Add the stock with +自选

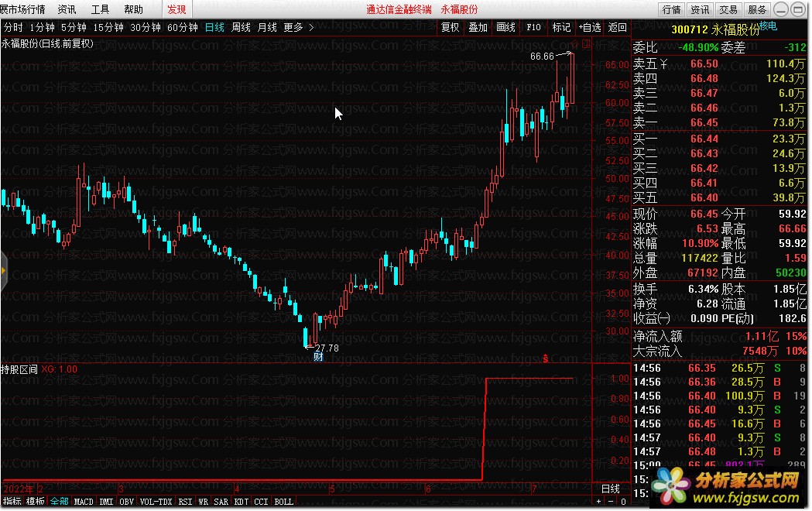point(589,27)
